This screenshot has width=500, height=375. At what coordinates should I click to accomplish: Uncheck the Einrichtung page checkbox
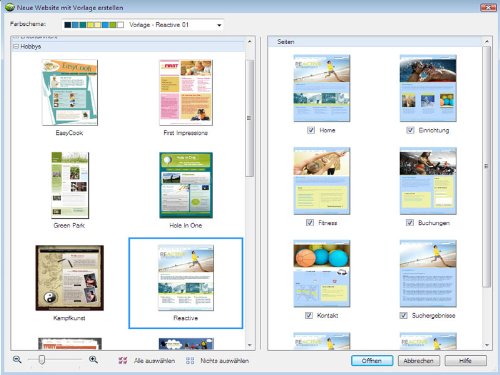click(x=410, y=130)
